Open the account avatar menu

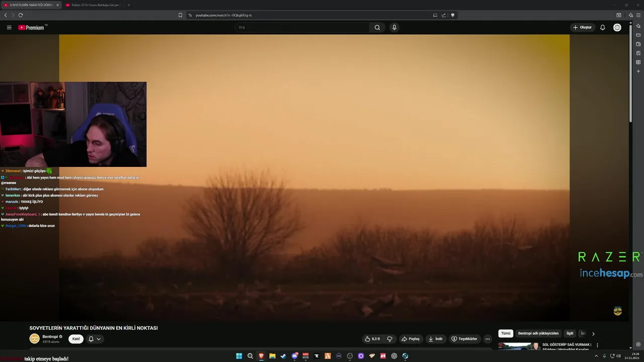point(617,28)
